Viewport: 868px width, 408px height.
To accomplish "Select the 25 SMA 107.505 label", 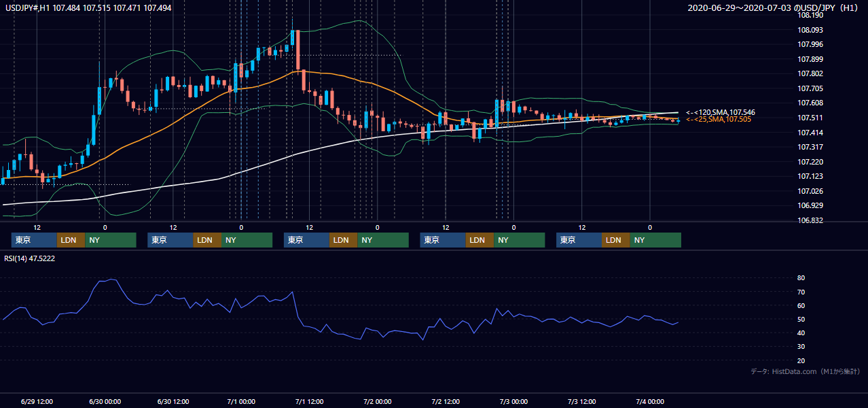I will [x=719, y=120].
